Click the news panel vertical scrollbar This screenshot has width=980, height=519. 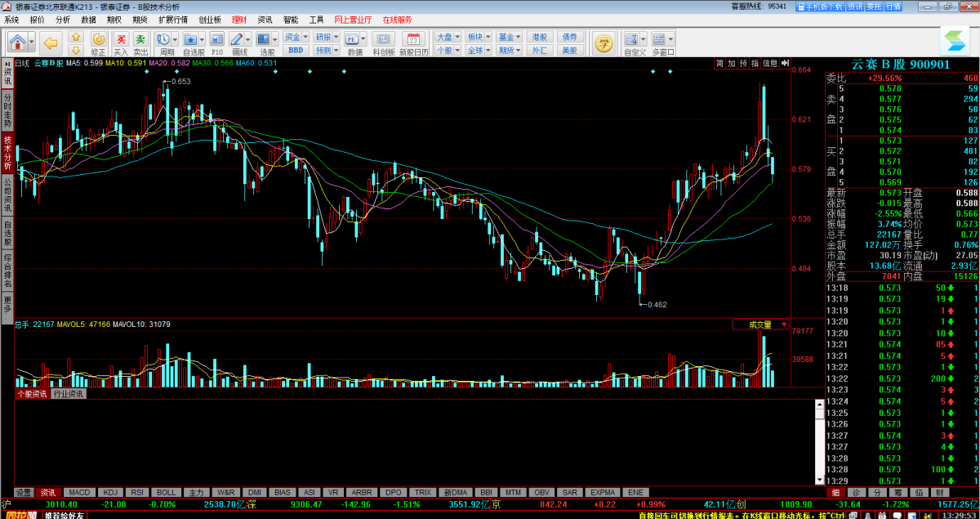click(x=818, y=441)
